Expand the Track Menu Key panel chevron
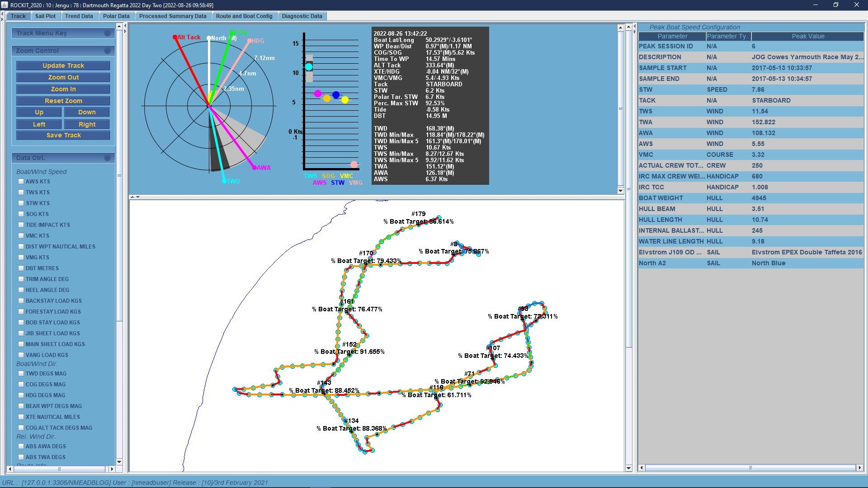 (107, 33)
